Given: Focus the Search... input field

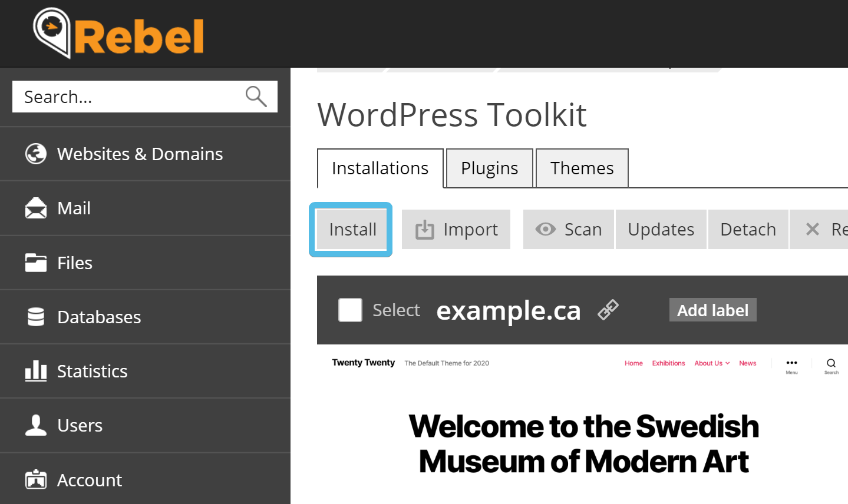Looking at the screenshot, I should [145, 97].
